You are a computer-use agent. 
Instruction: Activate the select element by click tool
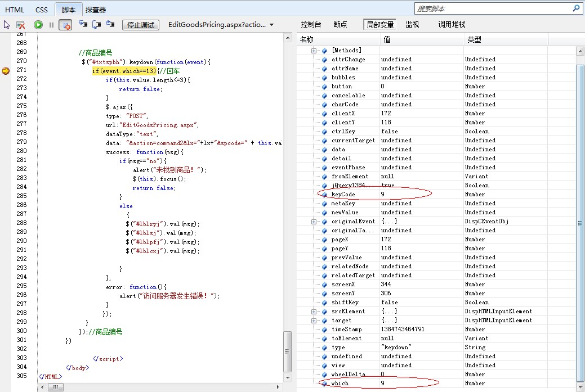click(x=7, y=25)
